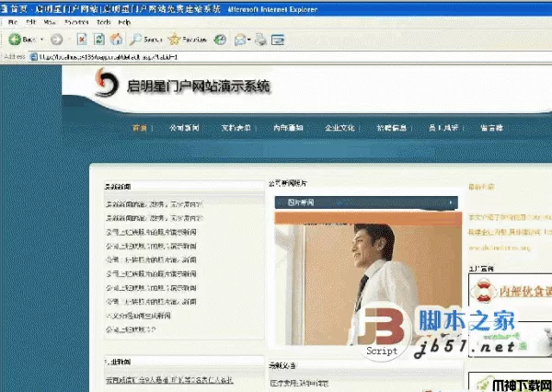The image size is (552, 392).
Task: Click the Print icon in toolbar
Action: coord(261,39)
